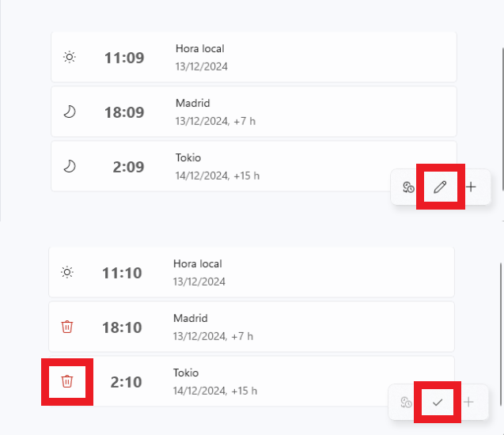This screenshot has height=435, width=504.
Task: Click the upper vertical scrollbar
Action: [x=502, y=119]
